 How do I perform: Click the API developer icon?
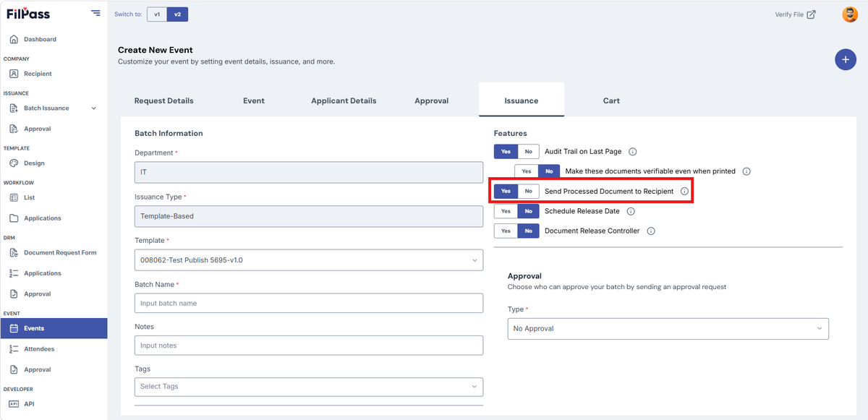14,404
